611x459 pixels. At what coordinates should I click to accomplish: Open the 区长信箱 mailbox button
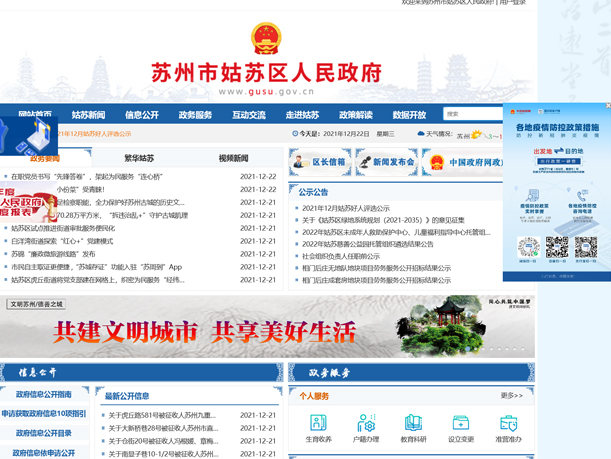coord(319,162)
